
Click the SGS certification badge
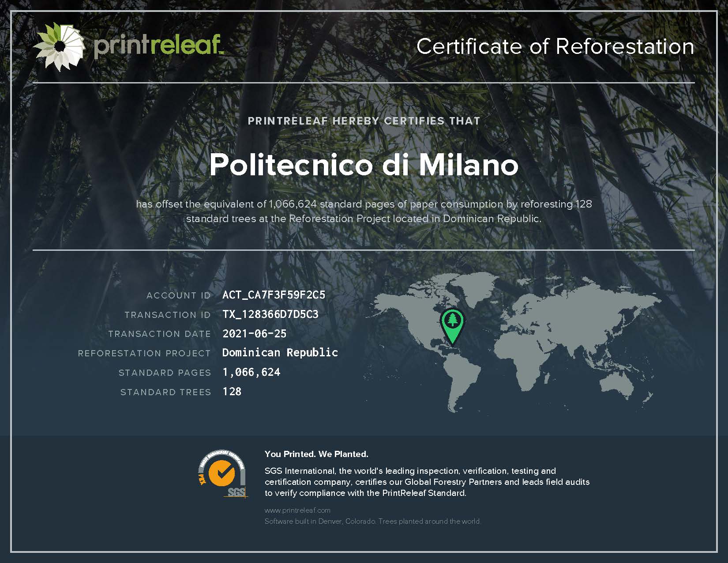tap(222, 473)
